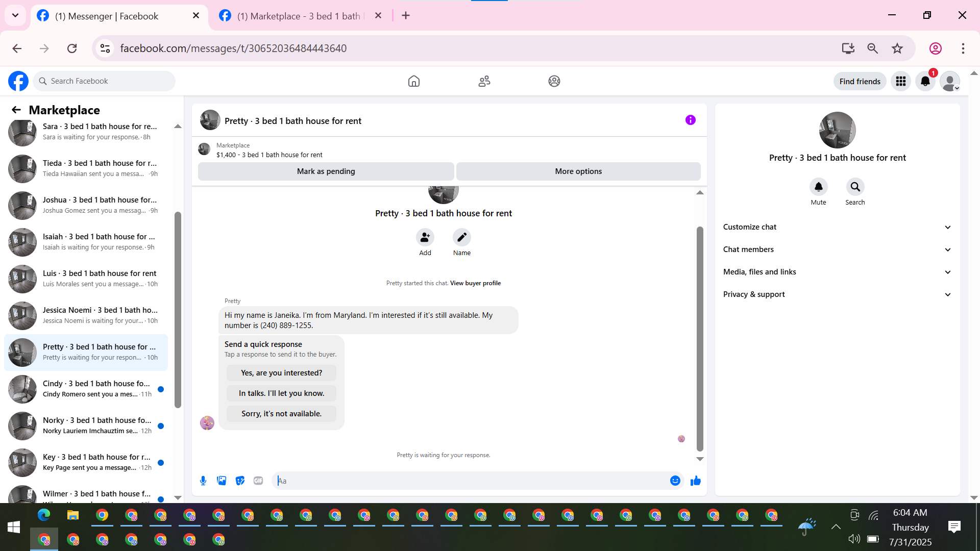Open emoji picker in message box
980x551 pixels.
click(x=675, y=481)
